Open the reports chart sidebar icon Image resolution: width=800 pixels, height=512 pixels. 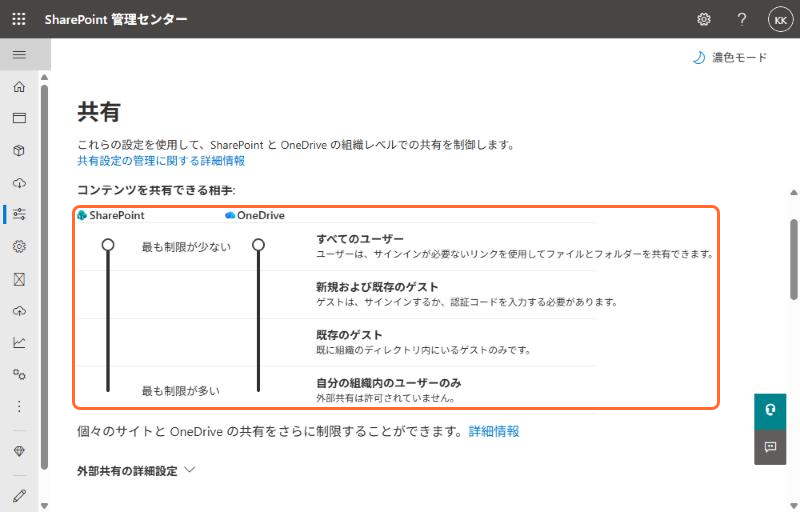pos(19,342)
